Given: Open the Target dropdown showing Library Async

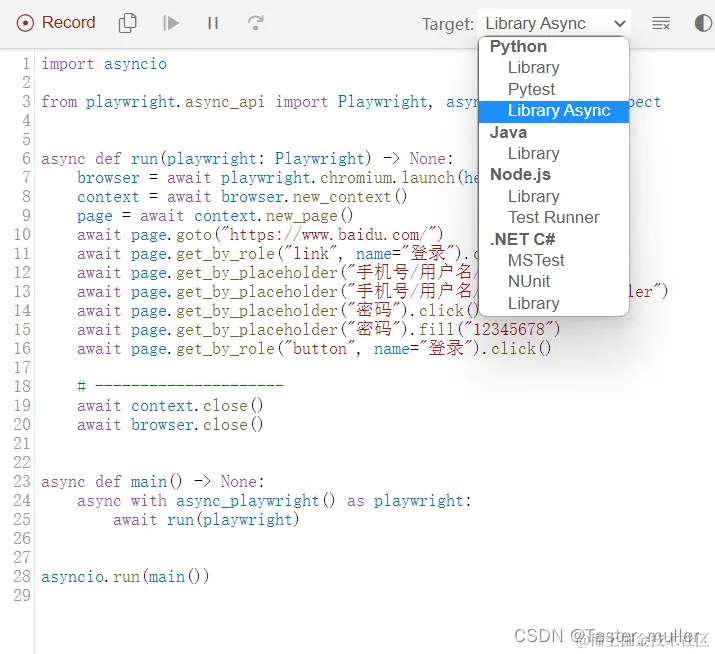Looking at the screenshot, I should click(554, 23).
